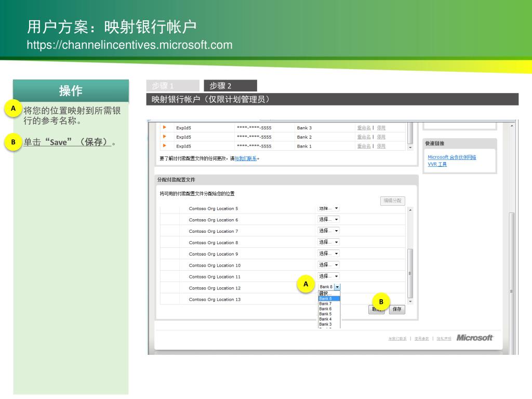Open the dropdown for Contoso Org Location 6
This screenshot has height=399, width=532.
pos(328,220)
